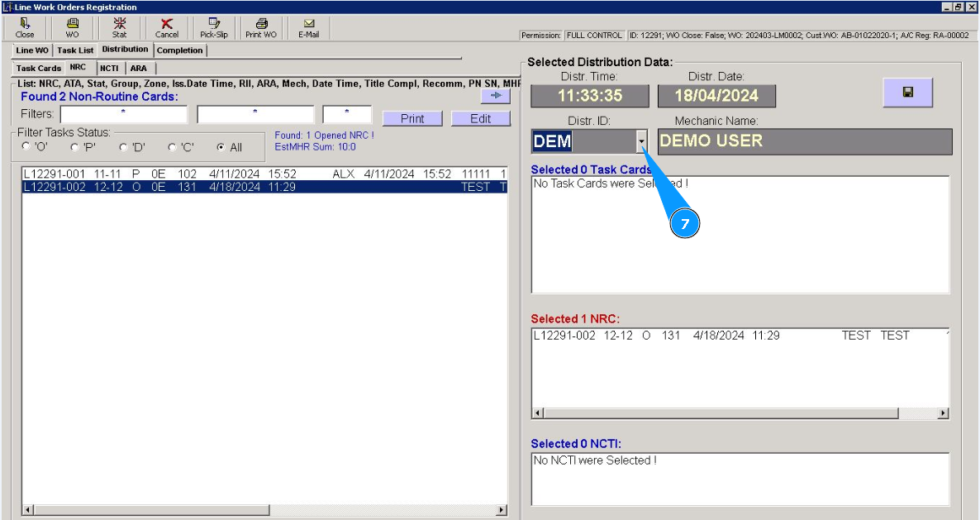
Task: Select the 'O' status filter radio
Action: [x=26, y=146]
